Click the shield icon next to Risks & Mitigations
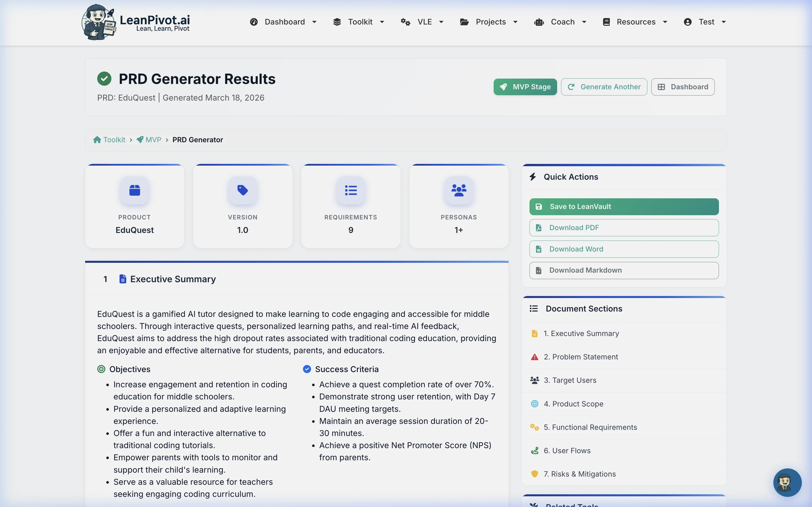The width and height of the screenshot is (812, 507). click(x=534, y=474)
